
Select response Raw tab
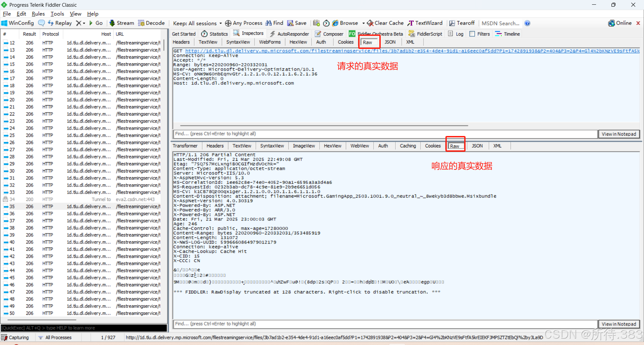tap(455, 146)
